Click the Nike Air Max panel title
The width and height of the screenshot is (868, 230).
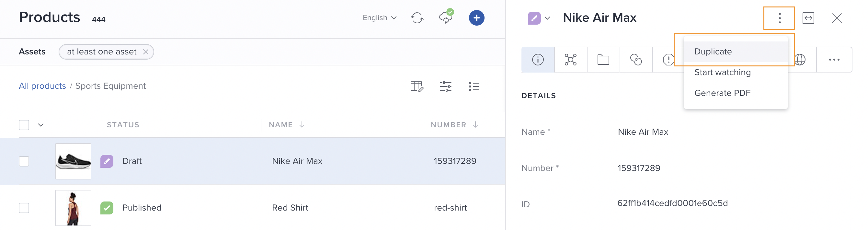(600, 17)
